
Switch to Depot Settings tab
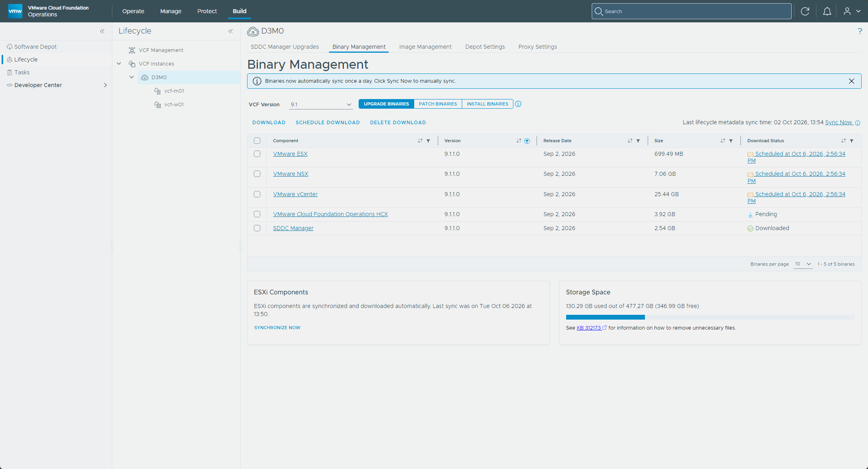[485, 47]
